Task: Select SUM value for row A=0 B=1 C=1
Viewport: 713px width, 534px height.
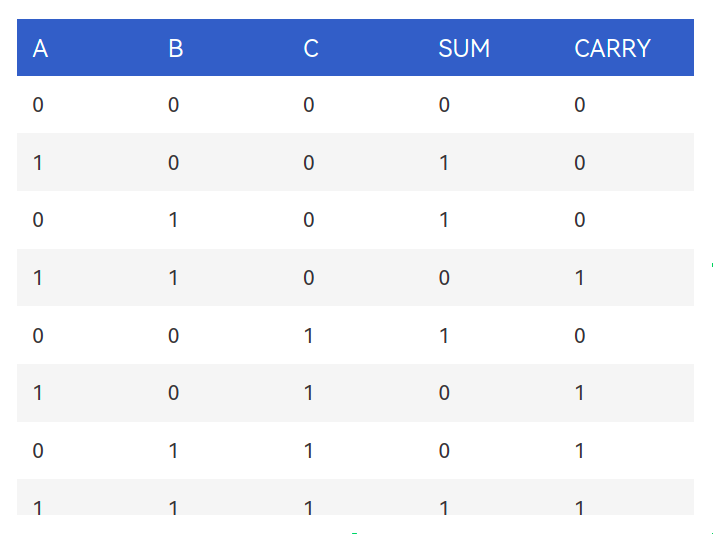Action: pos(444,451)
